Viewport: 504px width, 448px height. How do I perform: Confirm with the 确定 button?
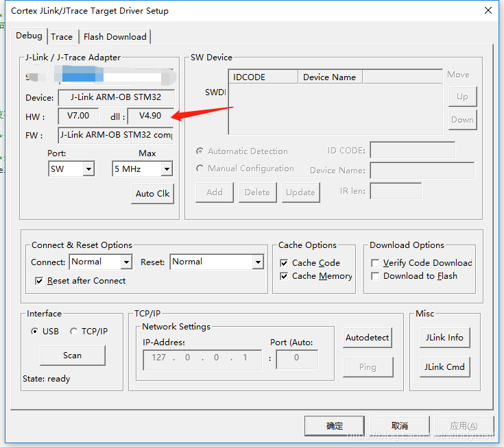coord(335,426)
